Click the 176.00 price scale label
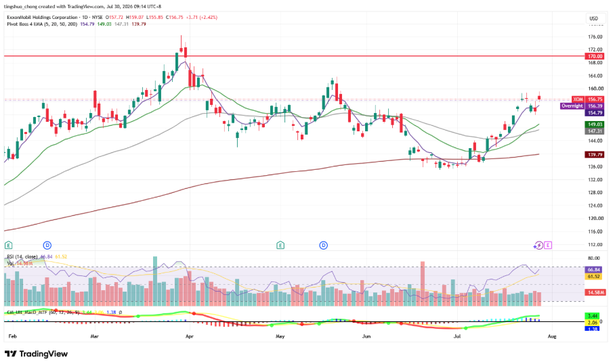The image size is (615, 364). click(x=595, y=37)
